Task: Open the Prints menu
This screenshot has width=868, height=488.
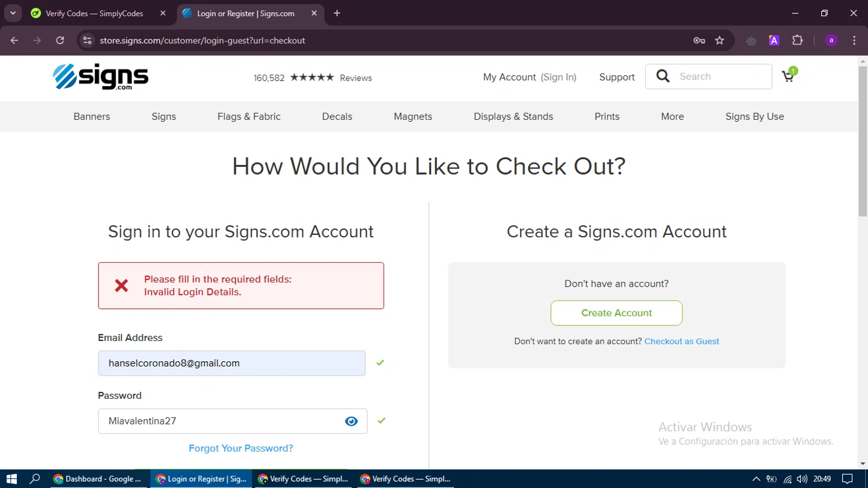Action: point(607,116)
